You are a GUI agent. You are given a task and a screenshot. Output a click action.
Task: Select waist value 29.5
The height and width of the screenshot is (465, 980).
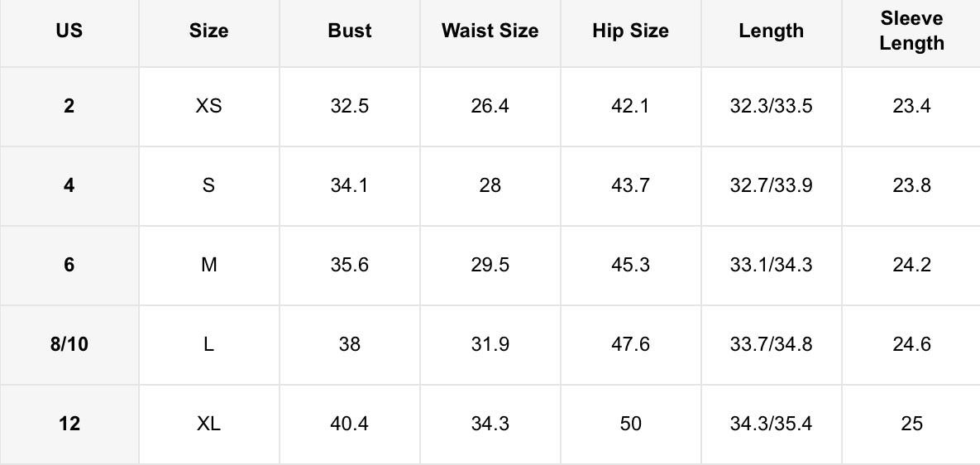point(490,265)
